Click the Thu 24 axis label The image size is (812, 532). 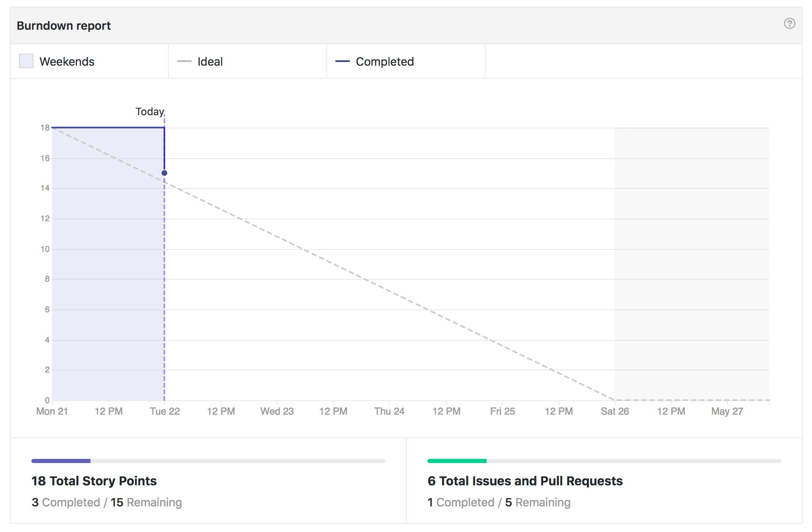click(x=389, y=411)
